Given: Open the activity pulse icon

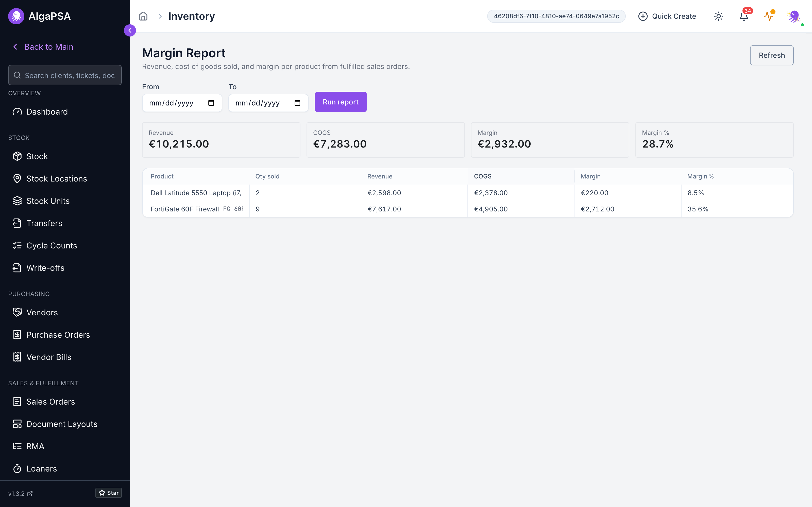Looking at the screenshot, I should click(x=769, y=16).
